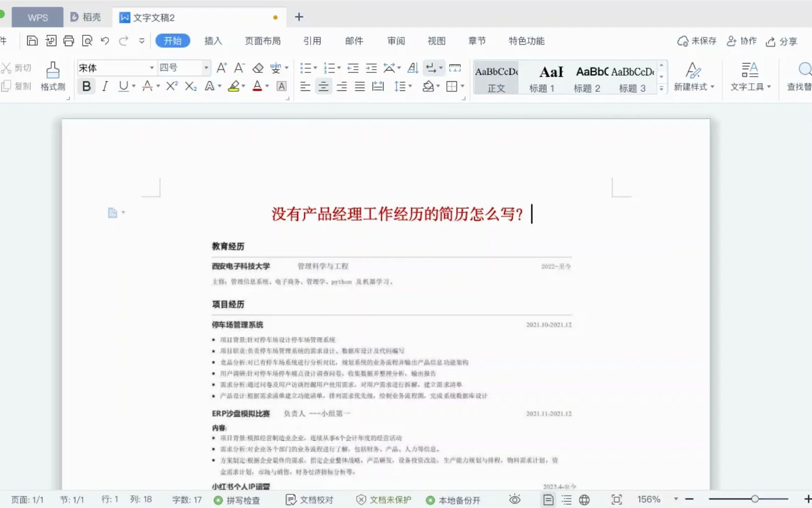Apply character border icon
Image resolution: width=812 pixels, height=508 pixels.
[x=281, y=86]
